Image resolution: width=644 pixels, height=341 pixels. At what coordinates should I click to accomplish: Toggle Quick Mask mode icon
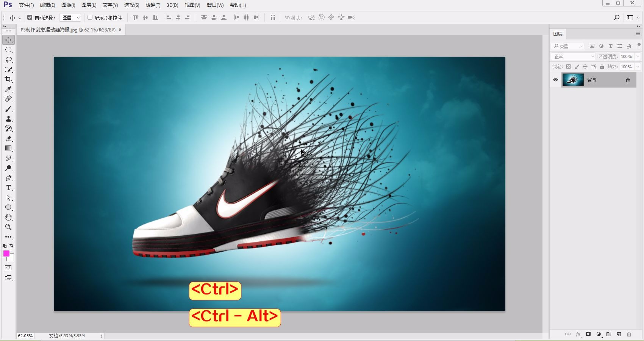point(8,268)
